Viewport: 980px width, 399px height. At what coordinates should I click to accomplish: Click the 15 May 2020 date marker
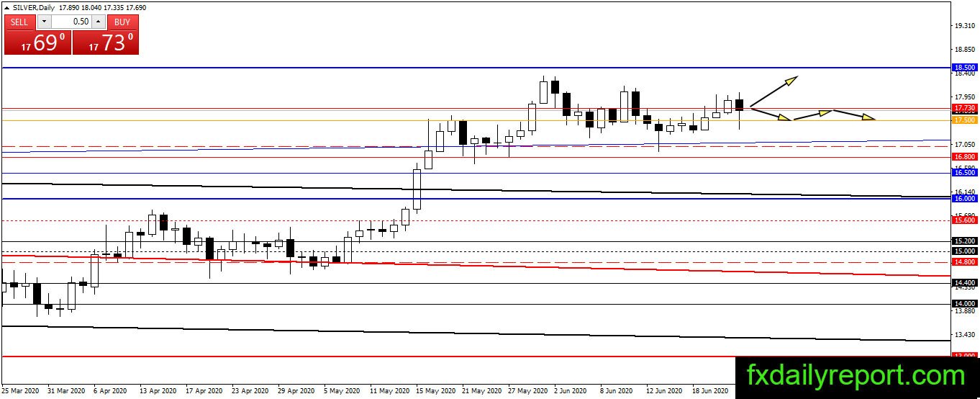click(x=436, y=390)
